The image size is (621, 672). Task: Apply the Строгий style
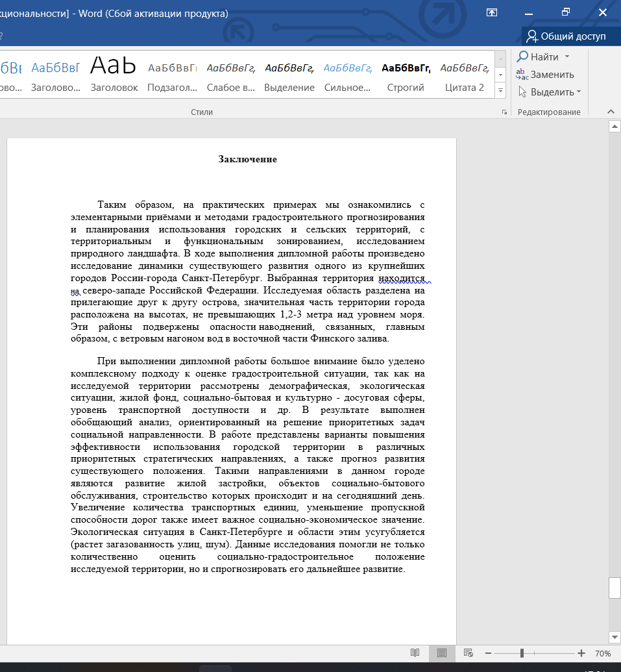pos(406,75)
